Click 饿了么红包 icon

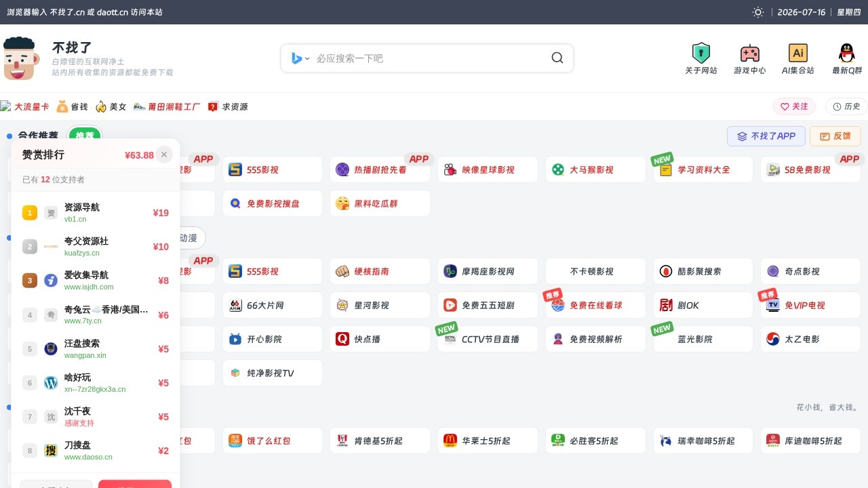pyautogui.click(x=235, y=441)
